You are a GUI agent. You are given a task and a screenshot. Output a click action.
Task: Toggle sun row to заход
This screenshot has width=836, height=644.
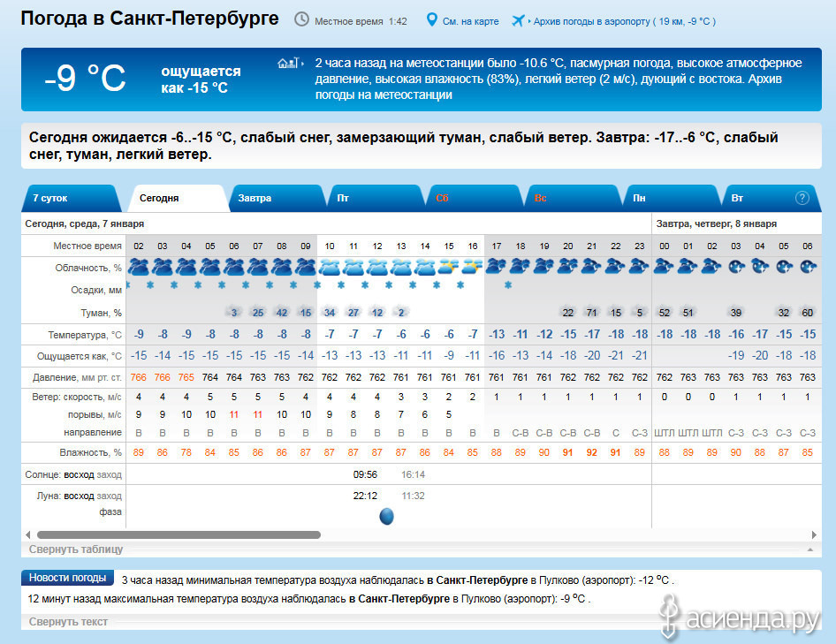[x=110, y=474]
